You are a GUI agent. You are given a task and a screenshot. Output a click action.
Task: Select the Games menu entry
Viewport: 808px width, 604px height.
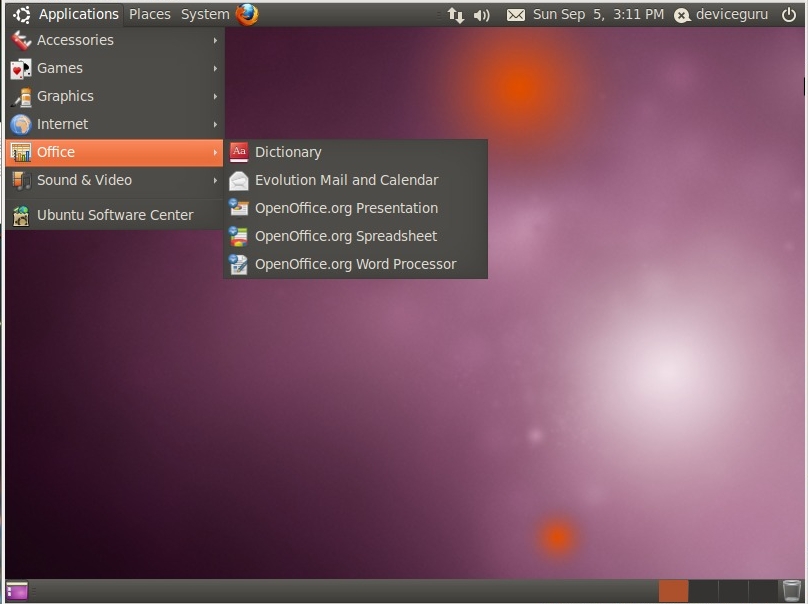(x=114, y=68)
